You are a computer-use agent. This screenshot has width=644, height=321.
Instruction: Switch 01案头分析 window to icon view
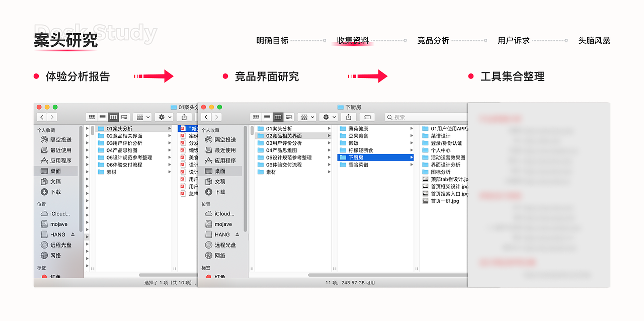(91, 117)
